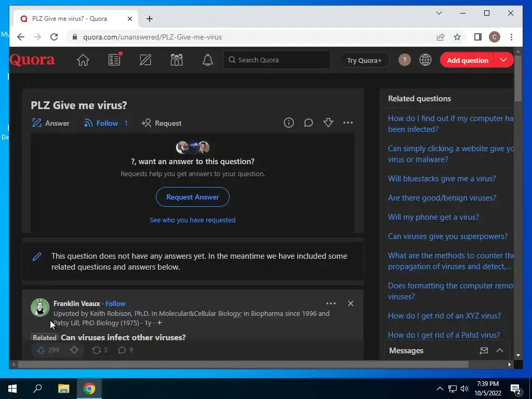
Task: Expand the Add question dropdown arrow
Action: 503,60
